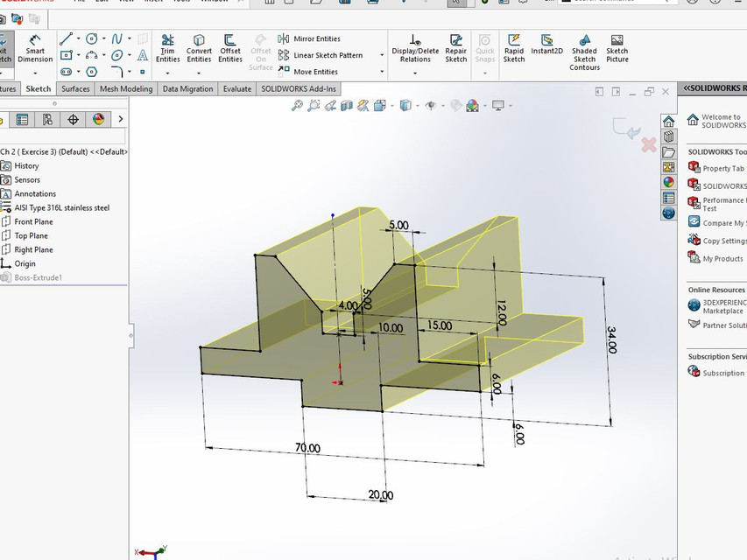
Task: Select the Spline sketch tool
Action: (x=116, y=39)
